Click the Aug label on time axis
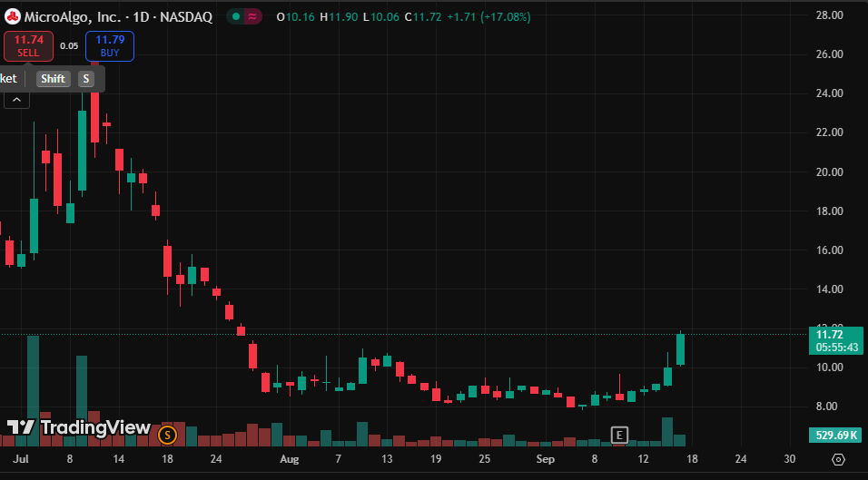The height and width of the screenshot is (480, 868). (x=289, y=459)
